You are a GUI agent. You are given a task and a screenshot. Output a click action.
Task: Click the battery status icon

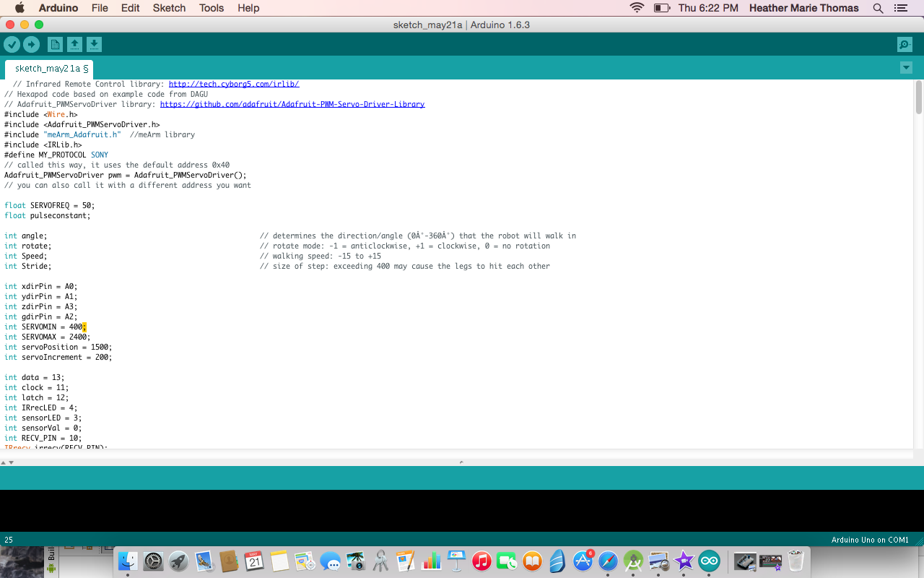661,8
